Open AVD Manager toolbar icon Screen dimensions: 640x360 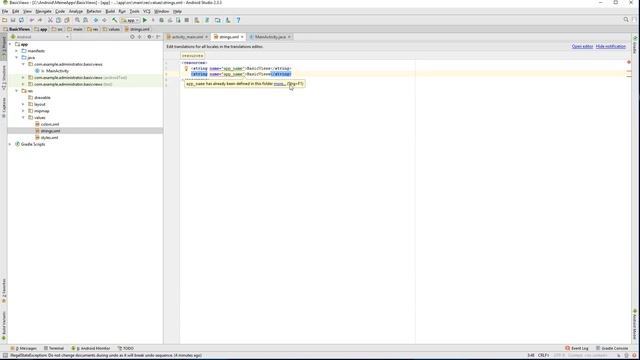click(x=197, y=20)
